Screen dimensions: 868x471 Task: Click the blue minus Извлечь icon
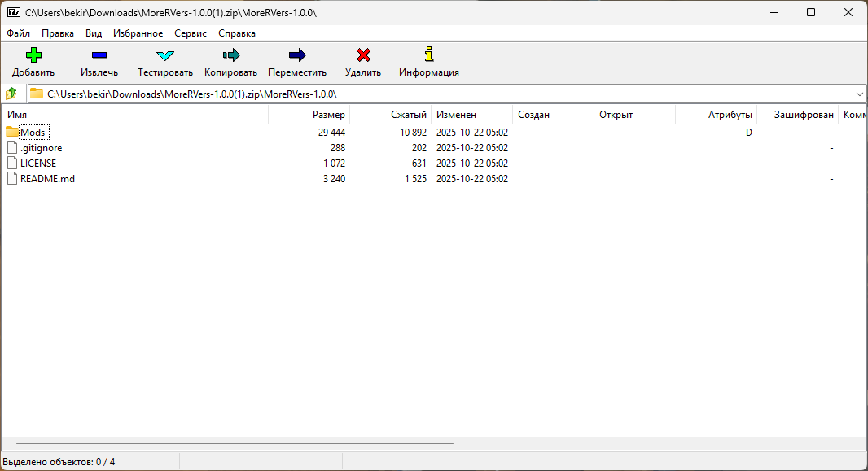[x=99, y=55]
